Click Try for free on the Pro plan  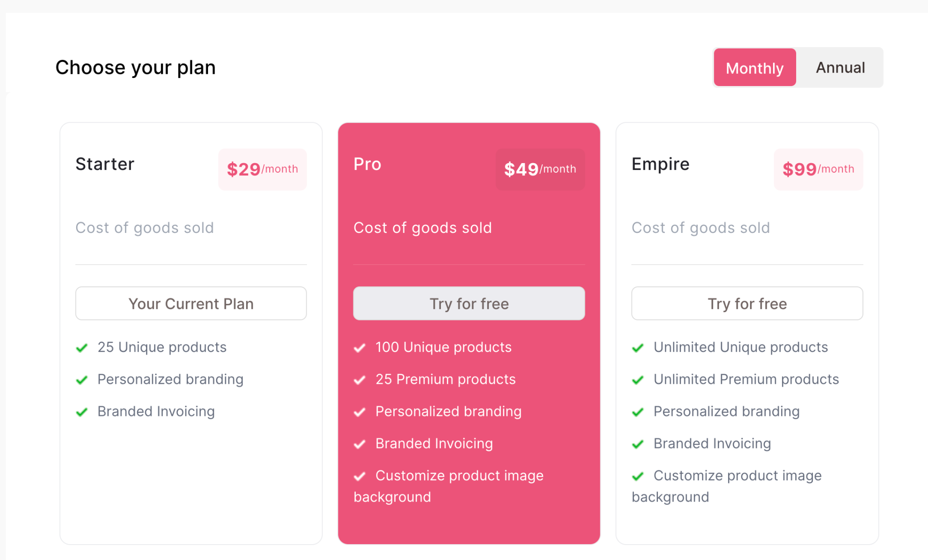[x=469, y=304]
